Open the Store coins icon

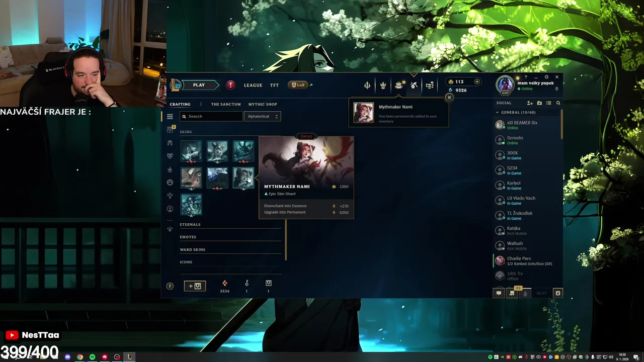point(430,85)
